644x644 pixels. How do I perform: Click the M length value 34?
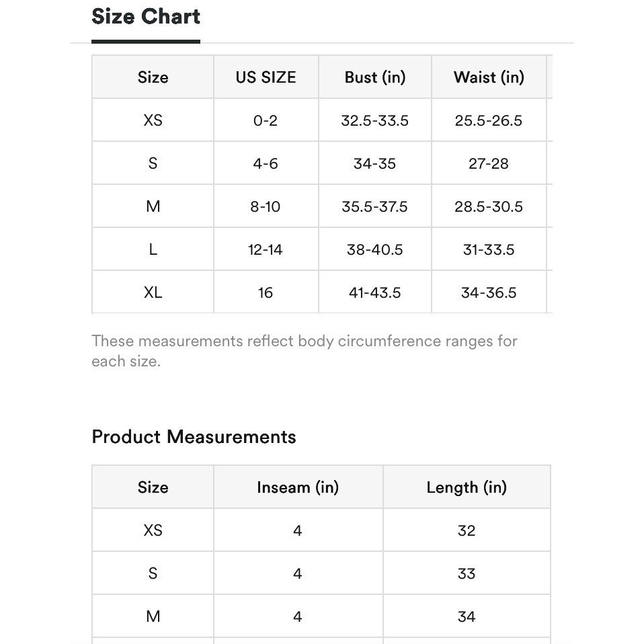(467, 616)
